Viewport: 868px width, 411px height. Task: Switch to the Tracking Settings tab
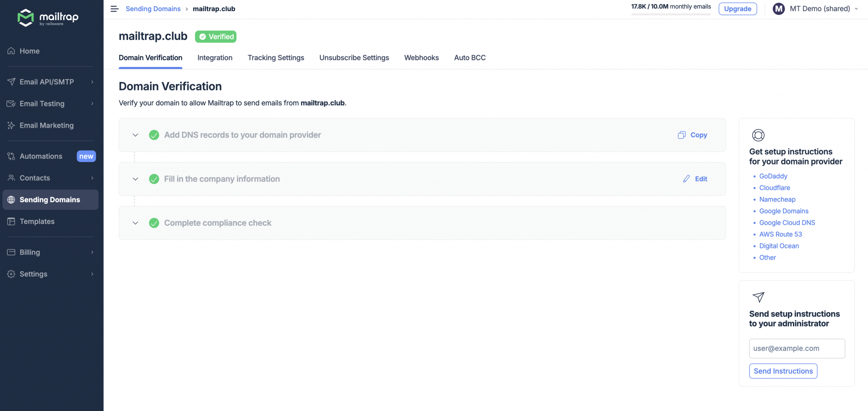[276, 58]
